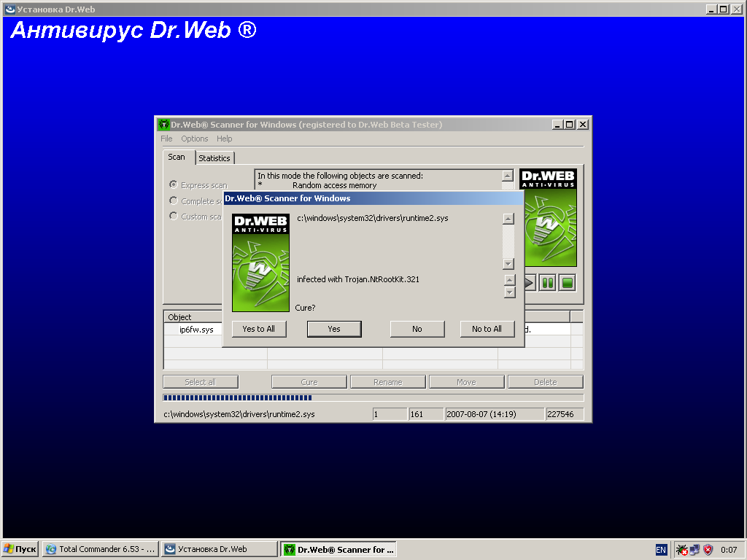Switch to the Statistics tab
The image size is (747, 560).
[214, 158]
